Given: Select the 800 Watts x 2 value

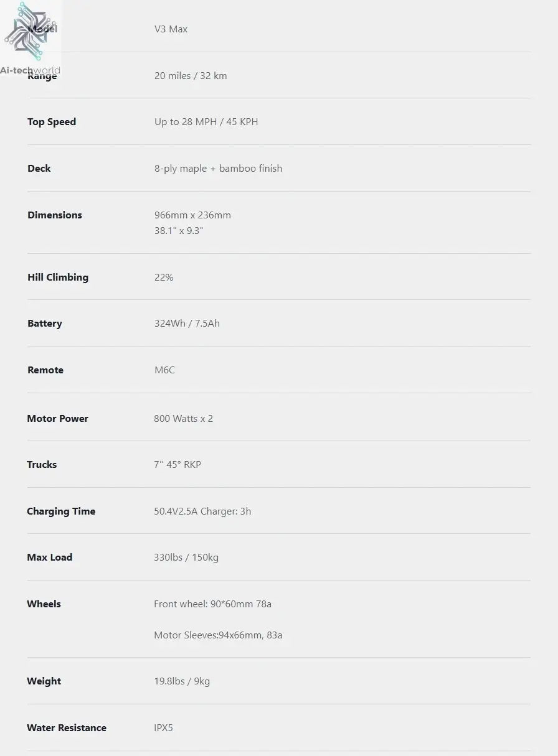Looking at the screenshot, I should click(x=183, y=419).
